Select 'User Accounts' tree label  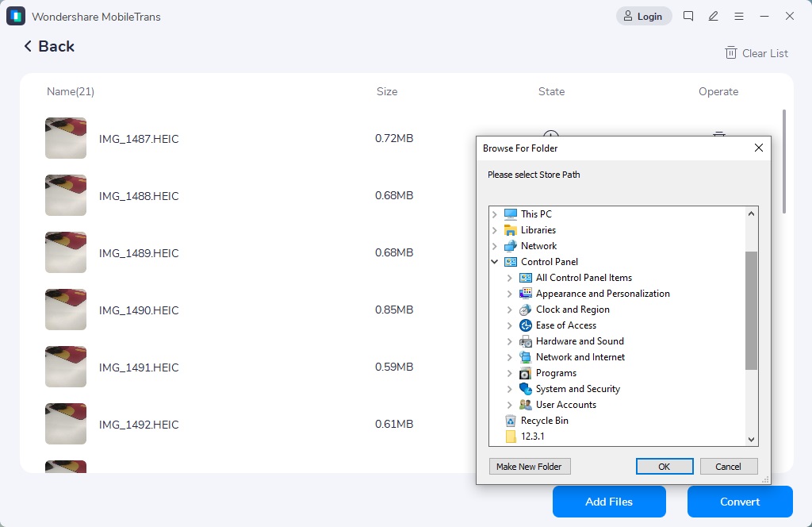pos(566,405)
